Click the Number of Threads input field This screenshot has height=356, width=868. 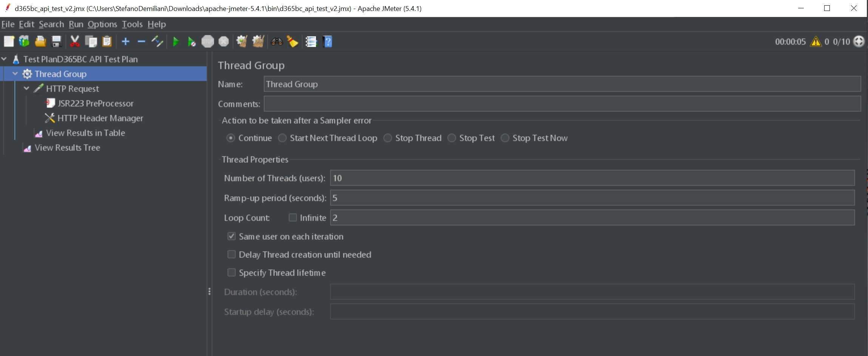tap(592, 178)
